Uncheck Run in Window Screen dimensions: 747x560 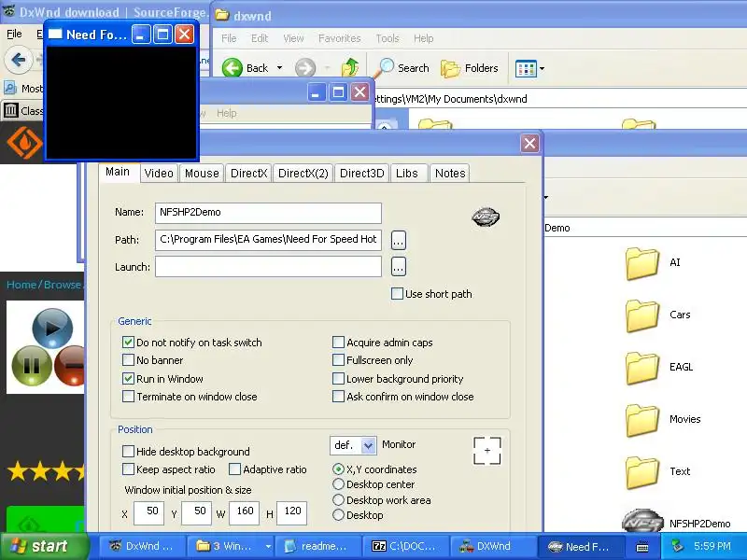click(x=128, y=379)
